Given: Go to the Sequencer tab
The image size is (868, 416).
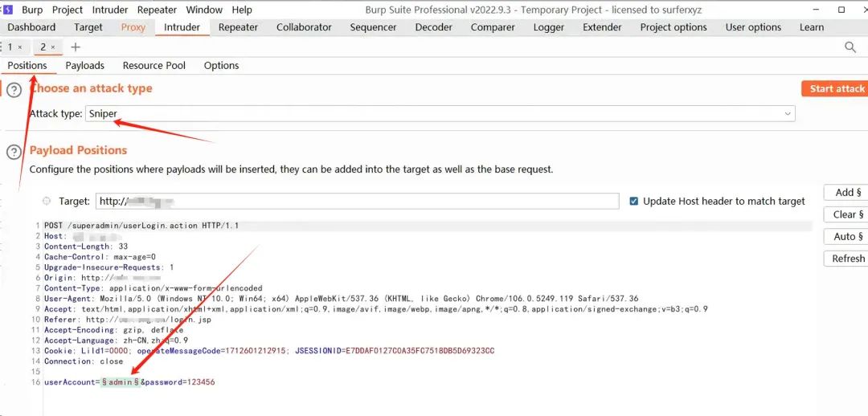Looking at the screenshot, I should [373, 27].
